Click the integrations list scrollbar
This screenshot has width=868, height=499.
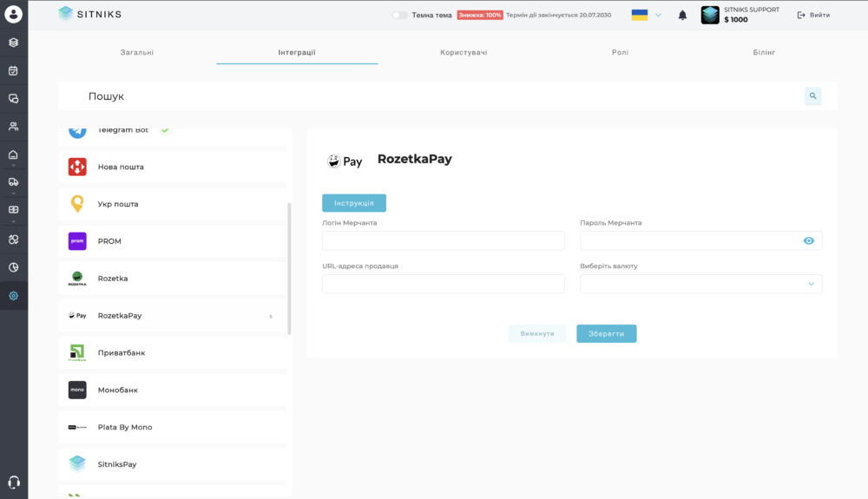(289, 269)
